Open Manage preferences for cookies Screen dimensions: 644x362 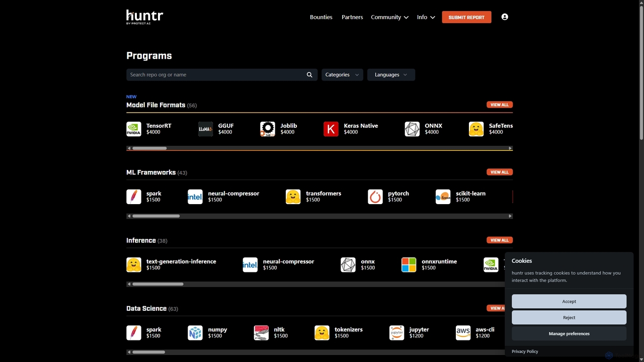569,333
